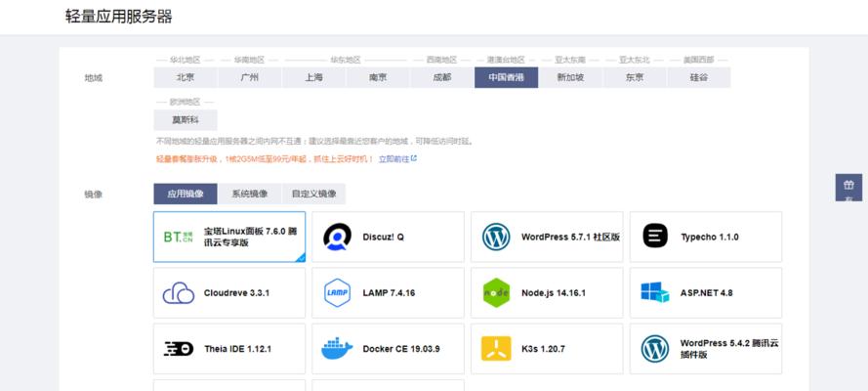Viewport: 868px width, 391px height.
Task: Switch to the 自定义镜像 tab
Action: (313, 194)
